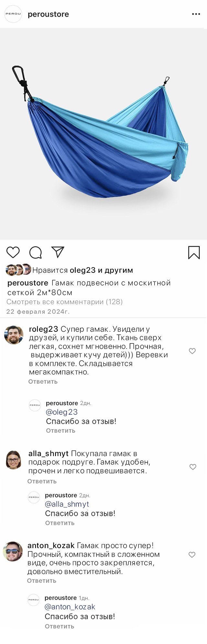
Task: Open alla_shmyt's profile avatar
Action: 14,459
